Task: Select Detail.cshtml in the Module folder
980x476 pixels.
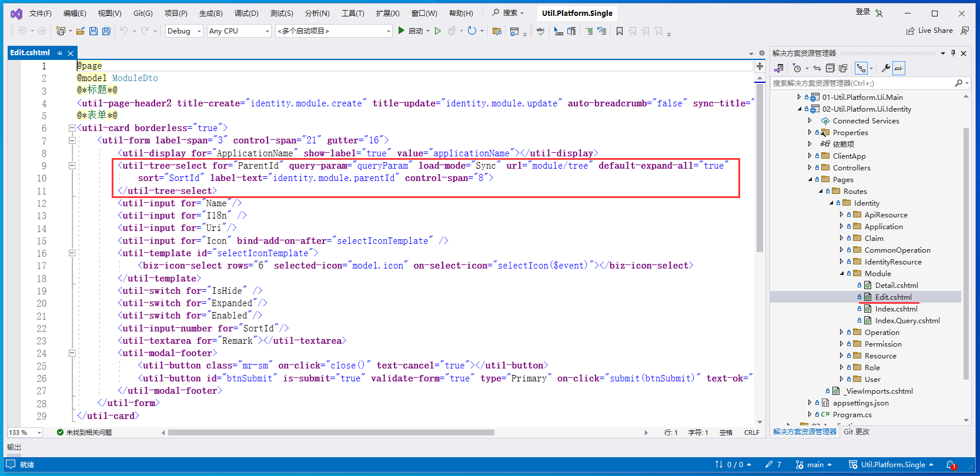Action: [x=897, y=285]
